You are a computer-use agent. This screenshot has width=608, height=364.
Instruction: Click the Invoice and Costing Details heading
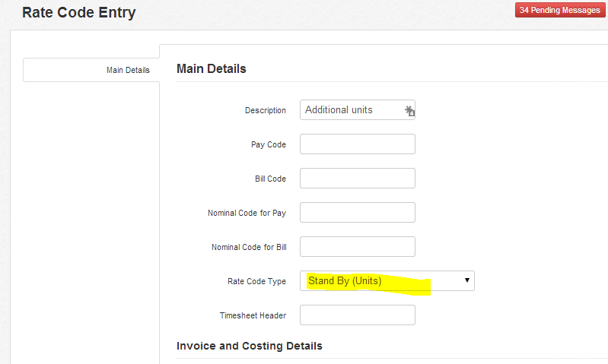coord(250,346)
